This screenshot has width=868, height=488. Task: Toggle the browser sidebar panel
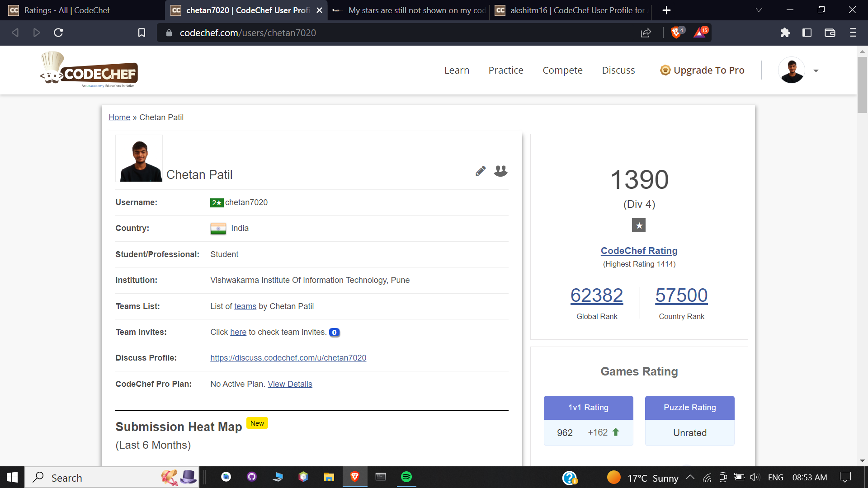coord(807,33)
